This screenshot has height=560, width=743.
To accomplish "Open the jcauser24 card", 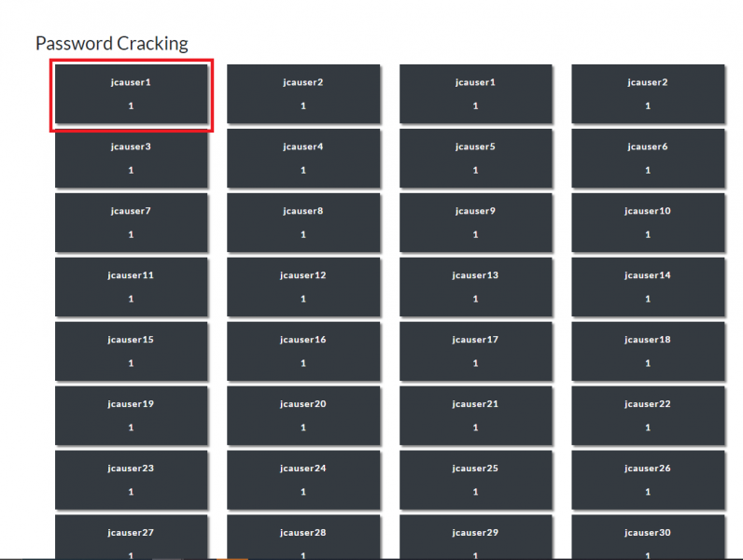I will click(x=303, y=481).
